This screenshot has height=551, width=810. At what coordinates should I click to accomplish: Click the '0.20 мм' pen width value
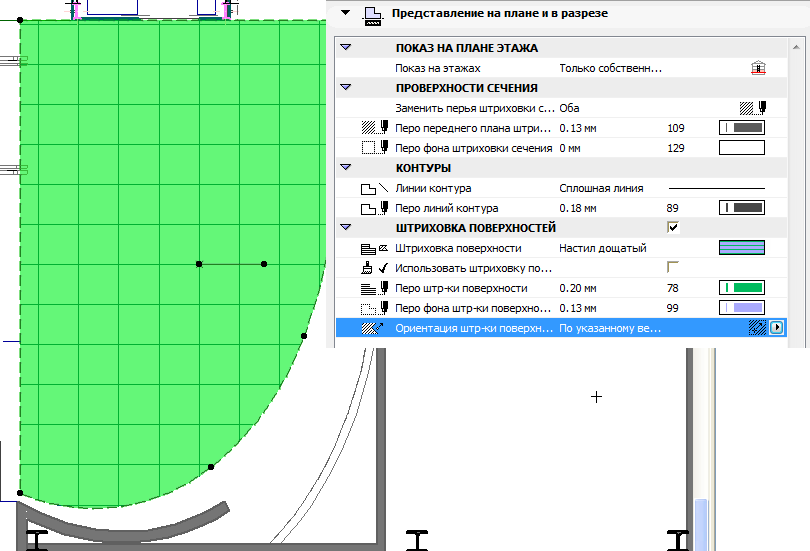tap(578, 288)
